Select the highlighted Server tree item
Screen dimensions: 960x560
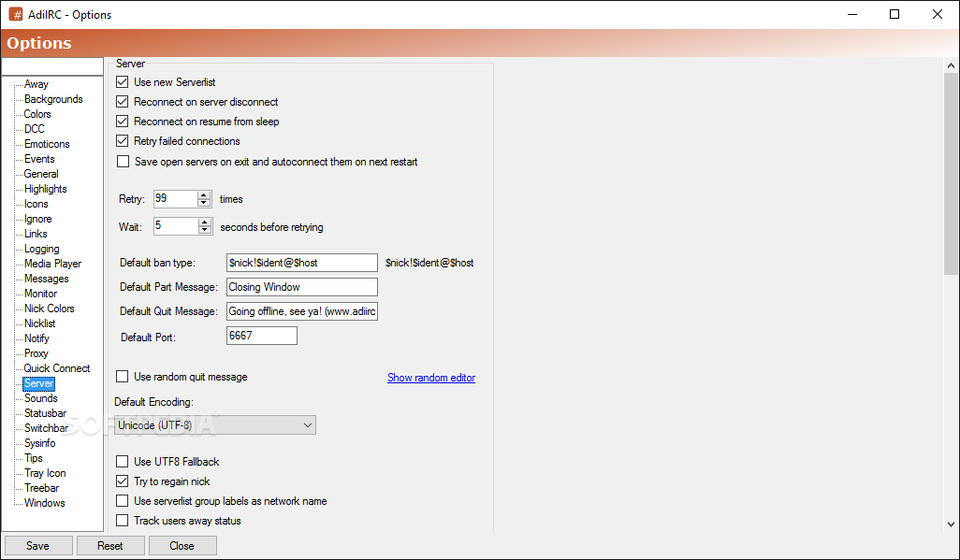point(39,383)
